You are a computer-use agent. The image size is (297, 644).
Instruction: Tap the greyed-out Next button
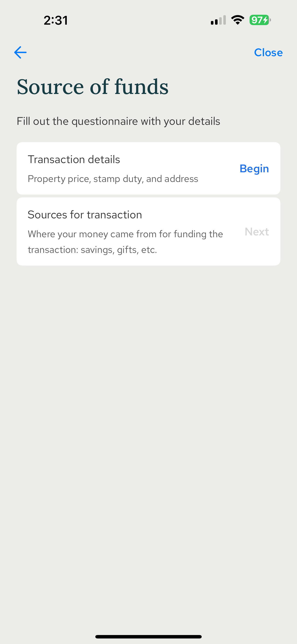257,232
